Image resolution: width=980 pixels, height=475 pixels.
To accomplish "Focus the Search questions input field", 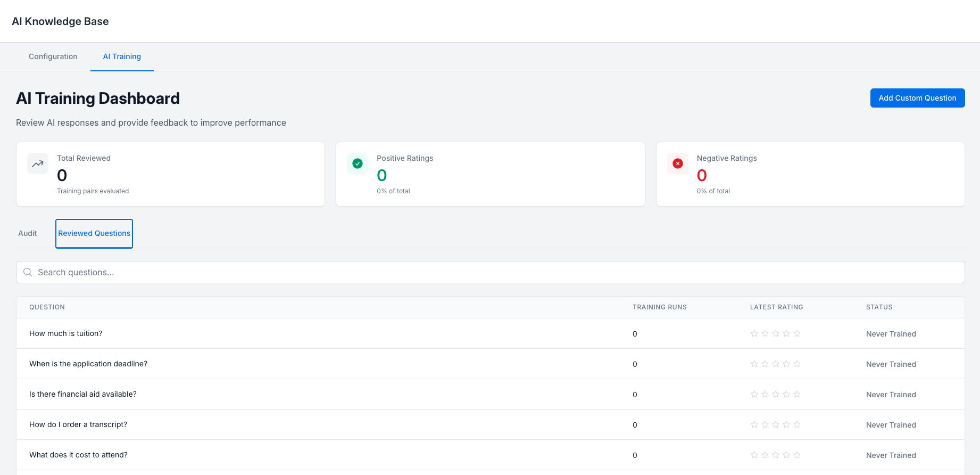I will point(489,272).
